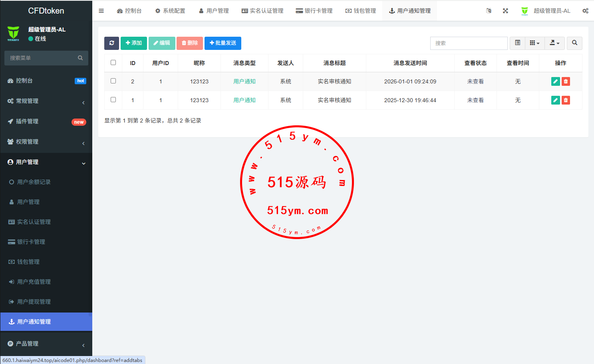This screenshot has height=364, width=594.
Task: Toggle the table list view icon
Action: 518,43
